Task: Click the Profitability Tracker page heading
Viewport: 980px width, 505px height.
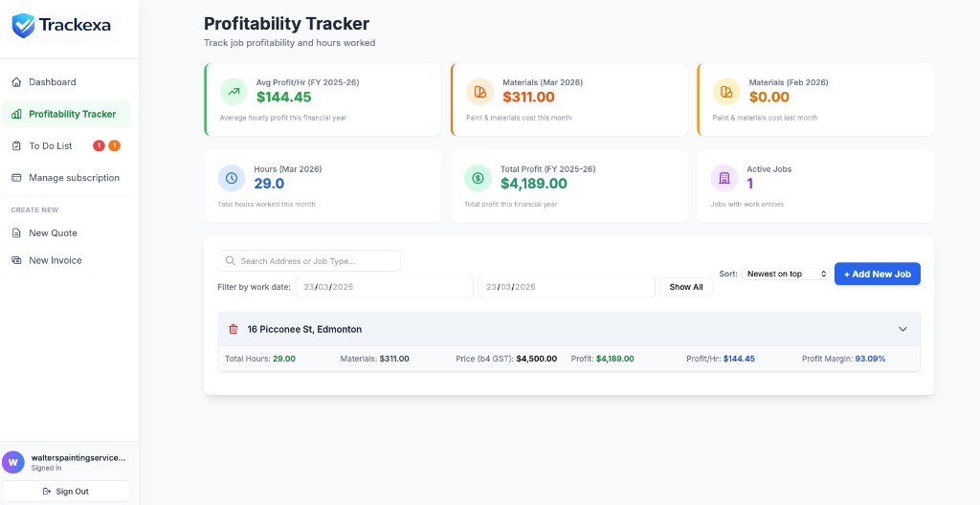Action: tap(286, 24)
